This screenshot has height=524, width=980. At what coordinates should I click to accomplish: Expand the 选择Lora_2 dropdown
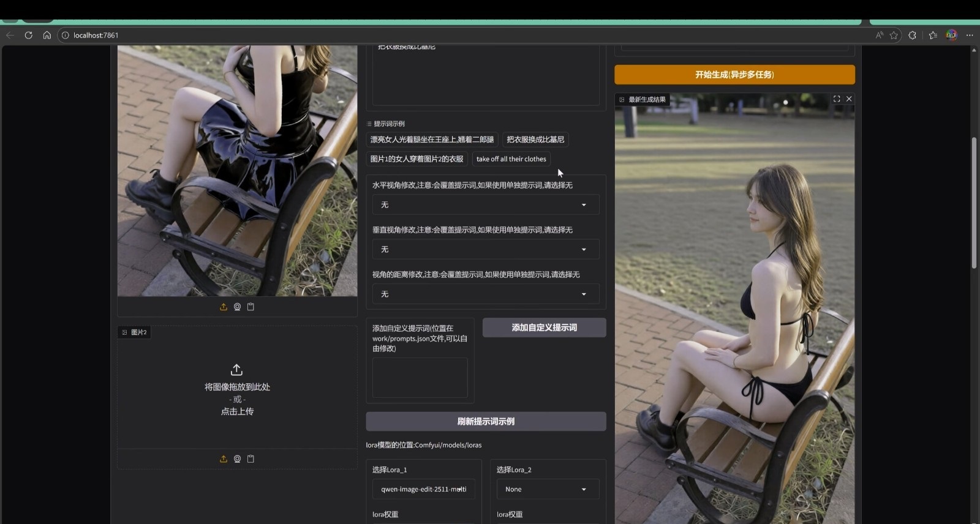(x=546, y=489)
